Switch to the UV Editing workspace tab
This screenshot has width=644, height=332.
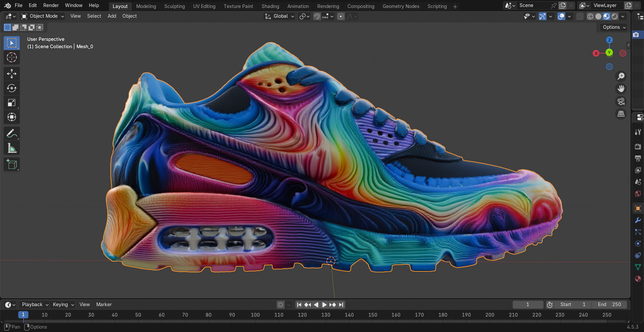[204, 6]
